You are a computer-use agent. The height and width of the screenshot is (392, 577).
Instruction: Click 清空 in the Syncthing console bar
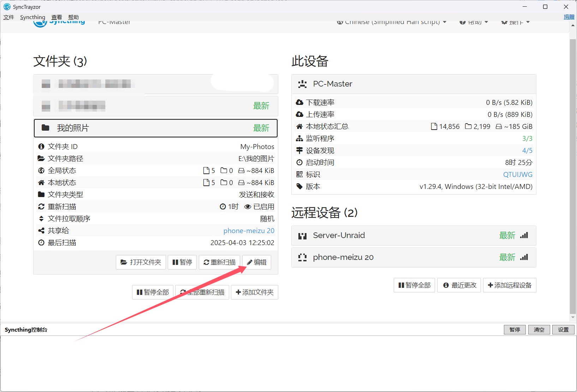[539, 329]
